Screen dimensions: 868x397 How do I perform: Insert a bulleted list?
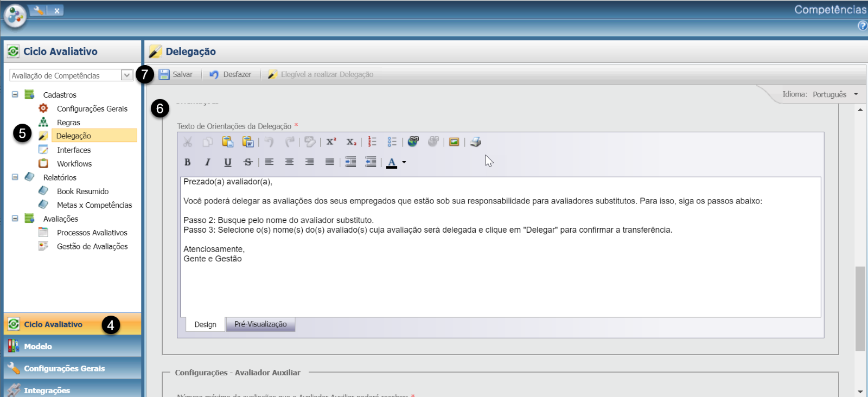(x=392, y=142)
